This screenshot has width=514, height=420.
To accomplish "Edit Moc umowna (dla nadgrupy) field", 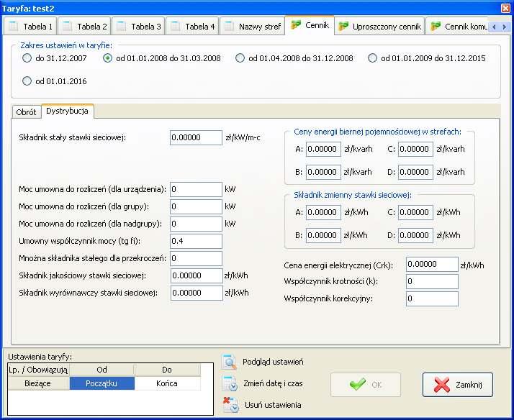I will click(x=196, y=224).
